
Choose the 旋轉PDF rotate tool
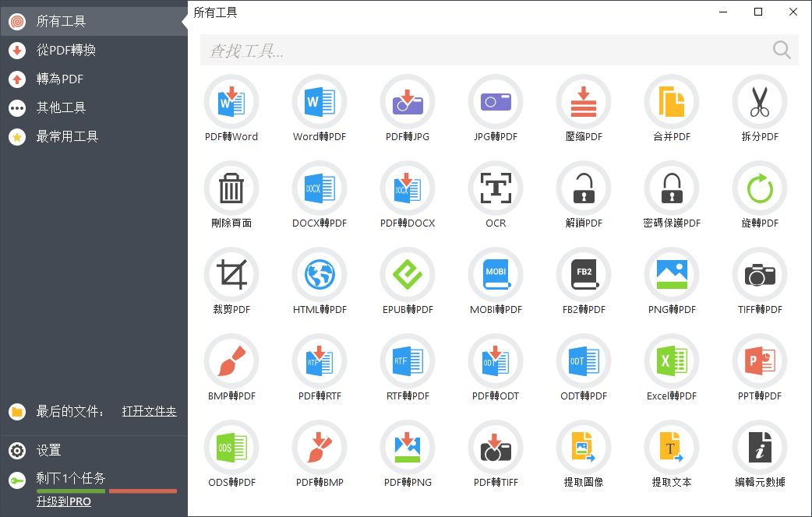[759, 188]
